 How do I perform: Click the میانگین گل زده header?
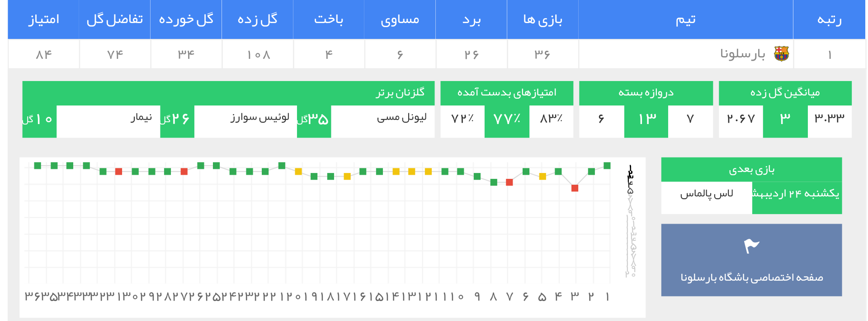pos(785,93)
